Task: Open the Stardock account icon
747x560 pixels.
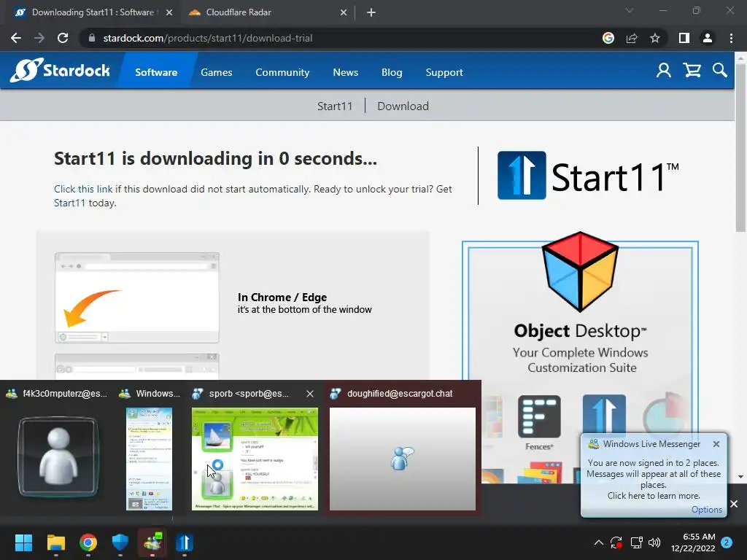Action: [664, 71]
